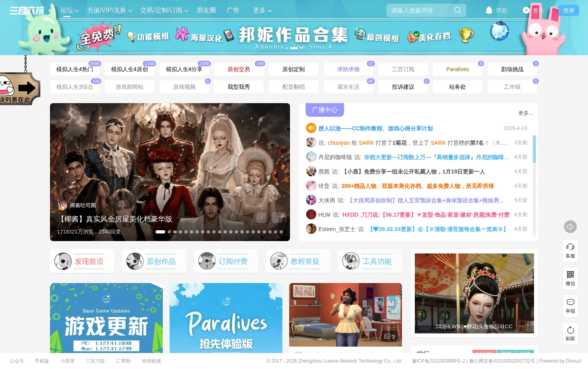The height and width of the screenshot is (369, 588).
Task: Click the search magnifier icon
Action: (x=458, y=10)
